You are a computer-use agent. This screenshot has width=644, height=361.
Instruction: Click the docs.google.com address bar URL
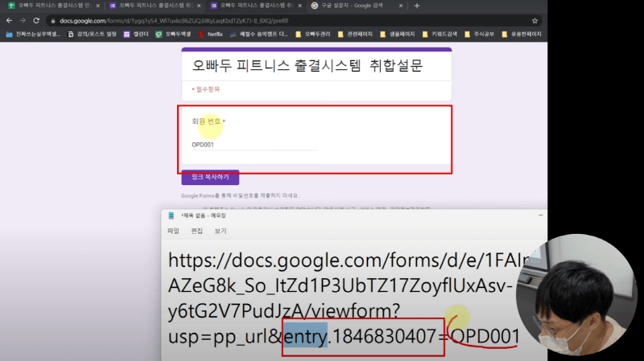click(174, 21)
